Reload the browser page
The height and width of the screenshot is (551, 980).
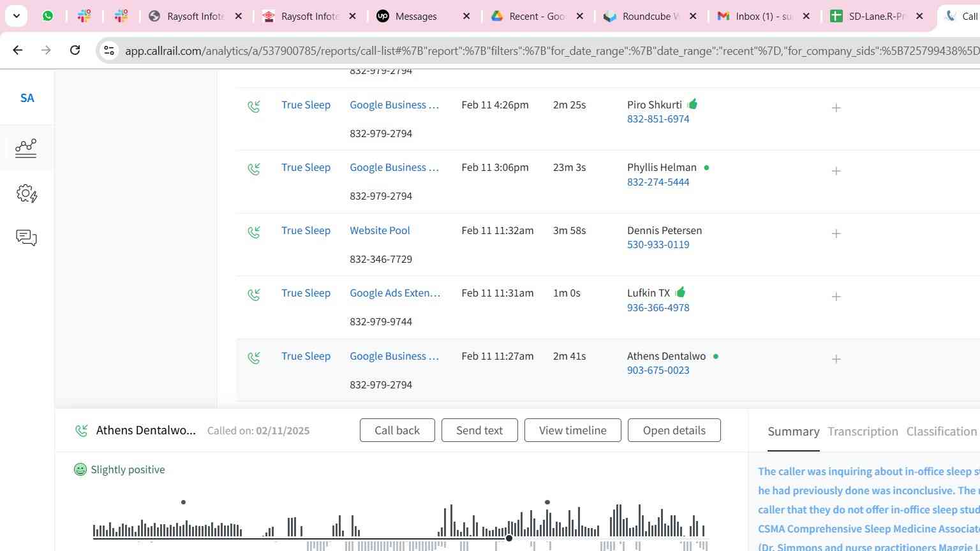75,50
